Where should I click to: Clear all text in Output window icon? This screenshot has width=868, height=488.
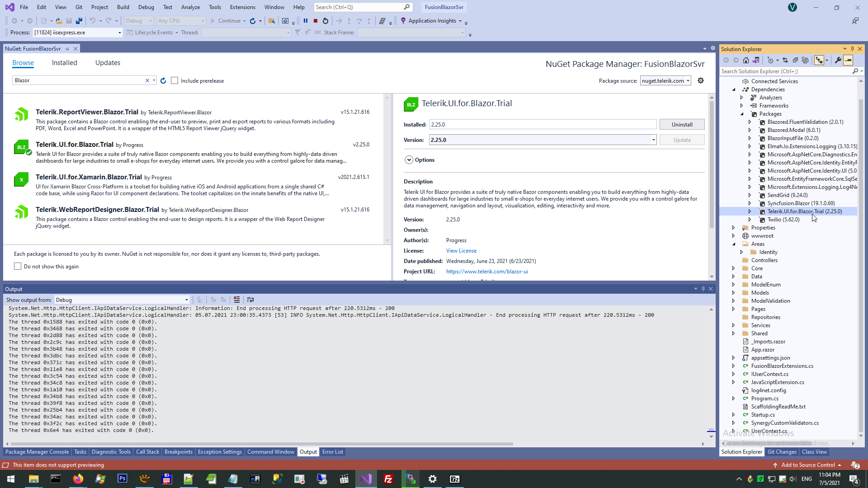236,300
